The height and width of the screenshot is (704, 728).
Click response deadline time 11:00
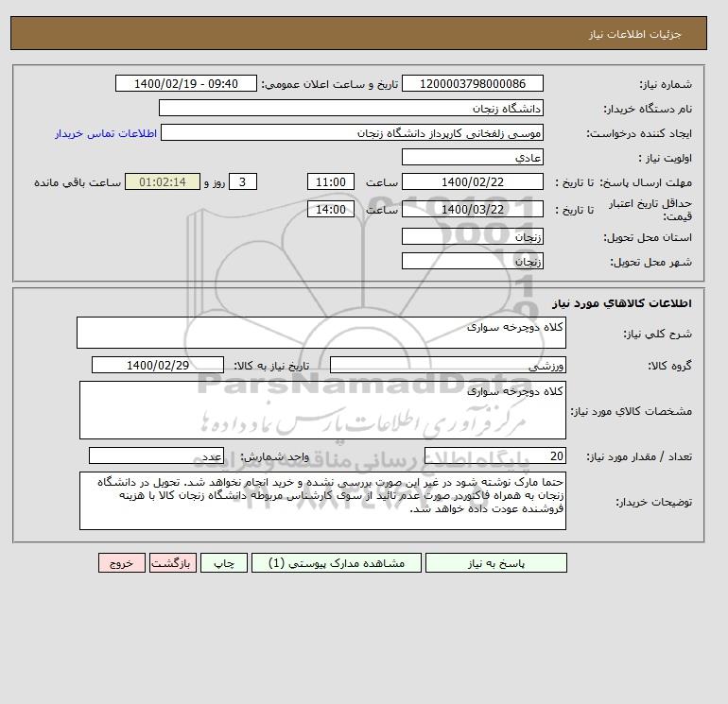331,182
